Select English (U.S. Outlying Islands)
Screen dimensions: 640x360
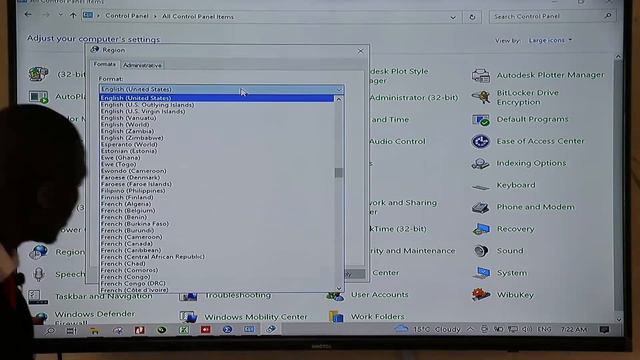[x=216, y=104]
